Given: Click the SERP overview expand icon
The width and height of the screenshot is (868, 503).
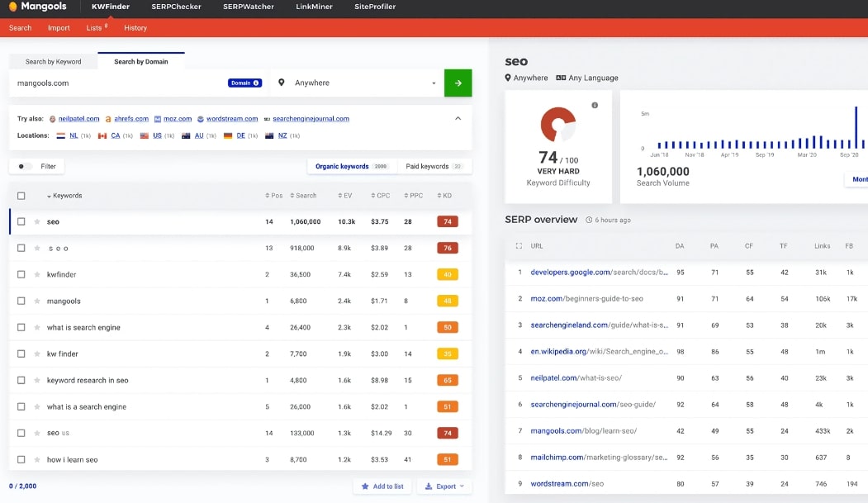Looking at the screenshot, I should [x=519, y=245].
